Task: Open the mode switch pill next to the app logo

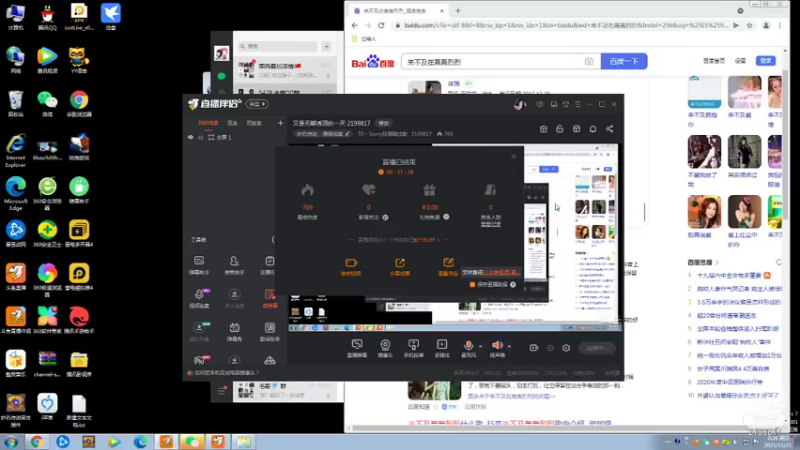Action: (257, 104)
